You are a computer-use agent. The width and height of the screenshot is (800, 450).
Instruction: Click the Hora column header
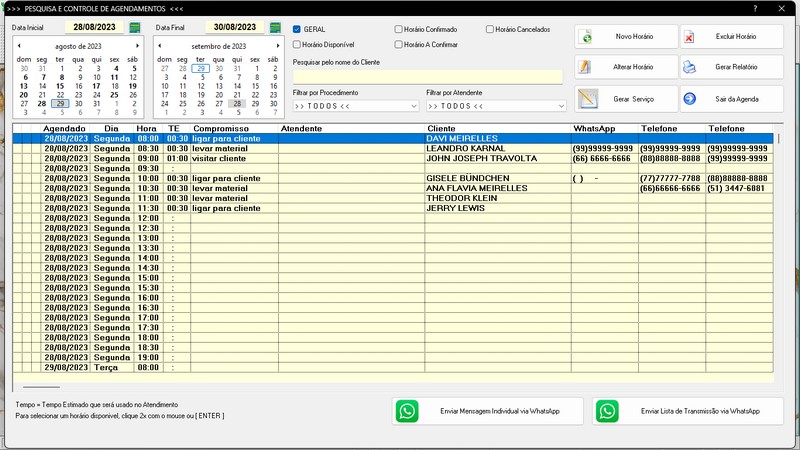(x=146, y=129)
